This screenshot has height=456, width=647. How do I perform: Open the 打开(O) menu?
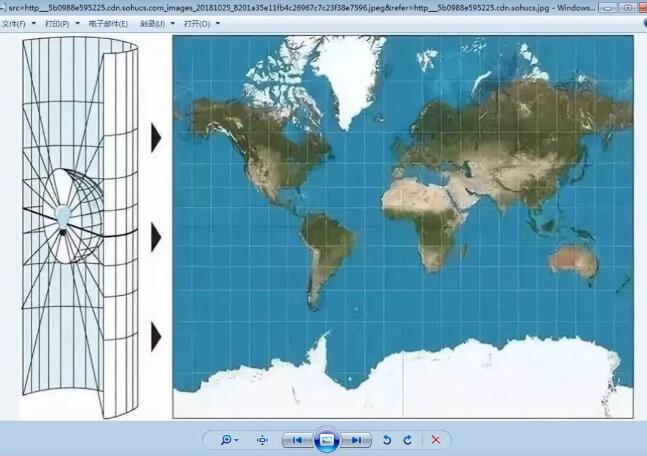(x=202, y=24)
